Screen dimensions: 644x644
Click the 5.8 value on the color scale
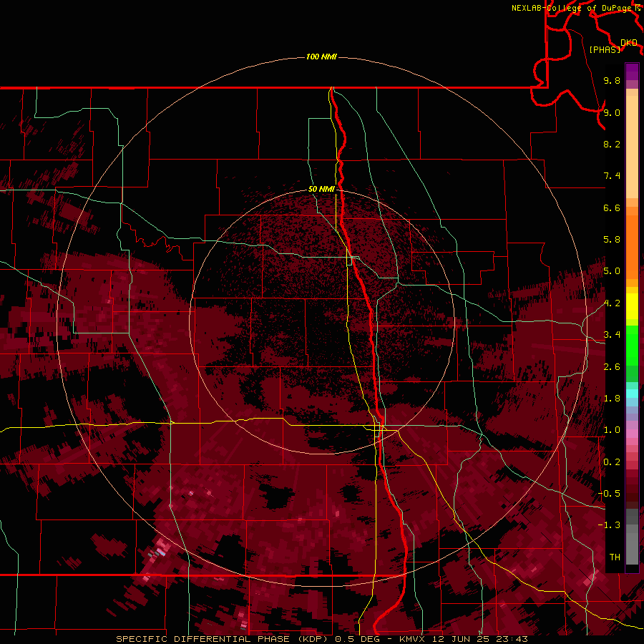pos(612,240)
